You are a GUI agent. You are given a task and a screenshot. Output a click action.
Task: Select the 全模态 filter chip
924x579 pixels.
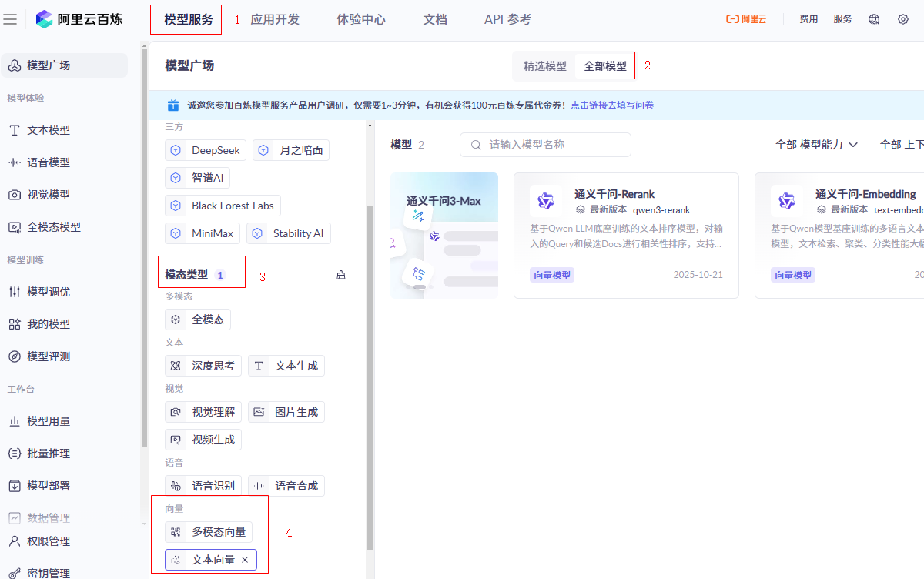click(x=198, y=320)
